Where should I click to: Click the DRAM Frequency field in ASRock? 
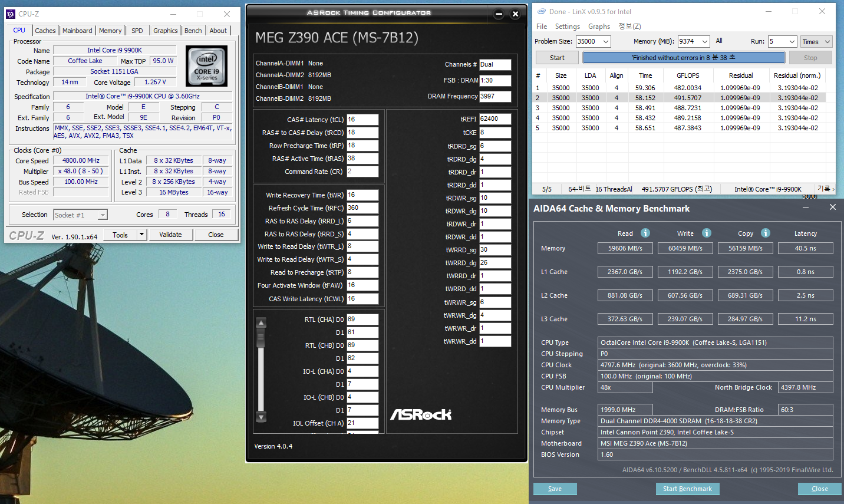[495, 96]
